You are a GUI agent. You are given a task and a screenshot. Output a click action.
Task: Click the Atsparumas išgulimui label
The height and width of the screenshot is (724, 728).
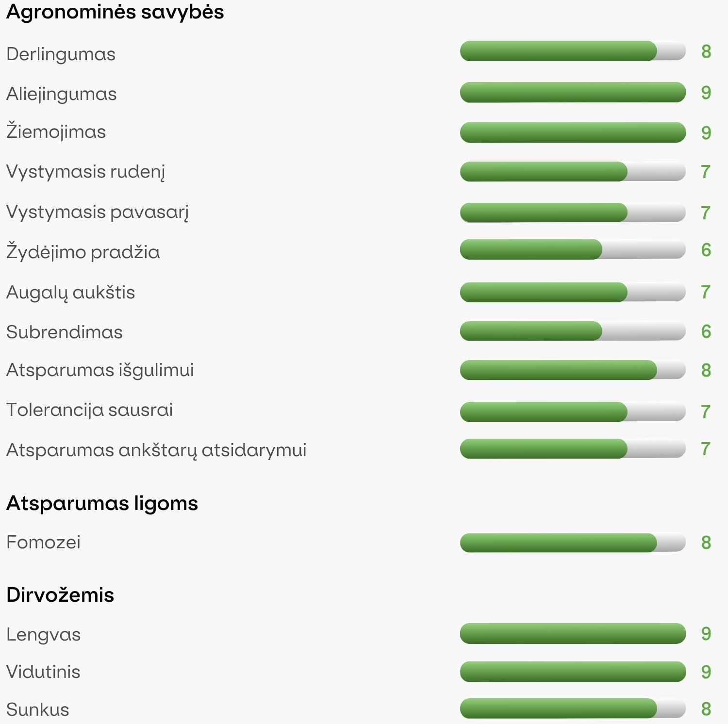tap(100, 370)
